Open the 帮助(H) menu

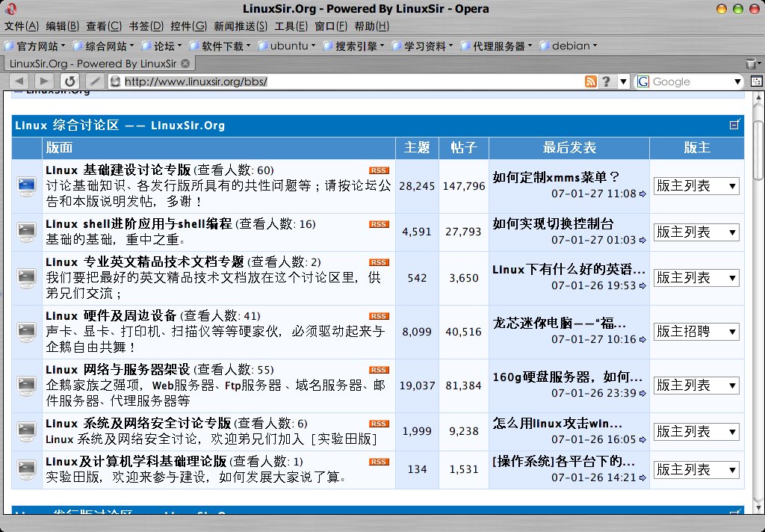click(372, 26)
